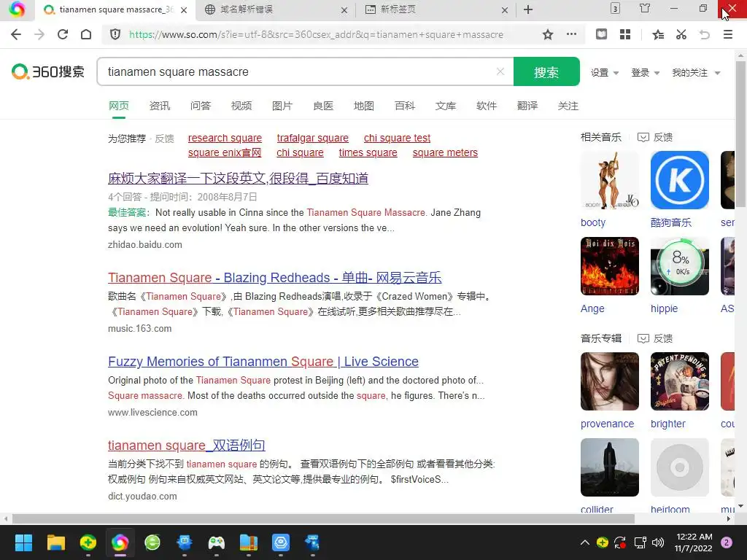Click 反馈 beside 相关音乐 heading
The width and height of the screenshot is (747, 560).
(x=656, y=137)
